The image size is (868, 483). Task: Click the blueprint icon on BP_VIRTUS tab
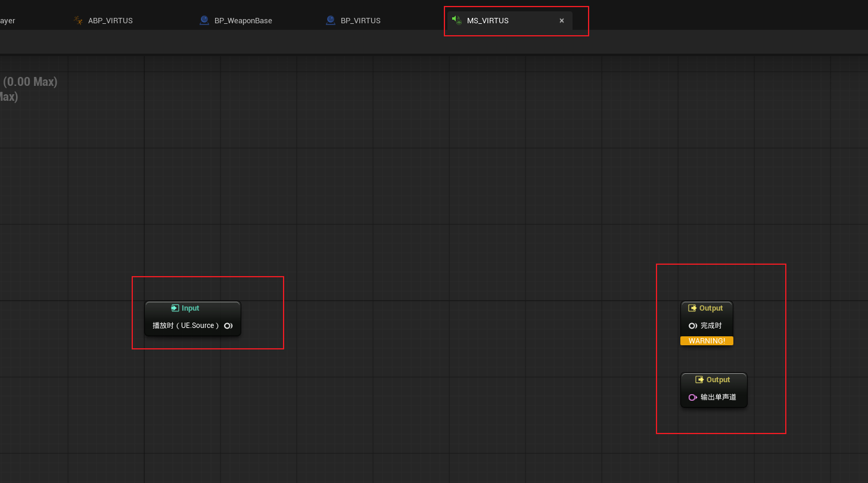(x=331, y=20)
